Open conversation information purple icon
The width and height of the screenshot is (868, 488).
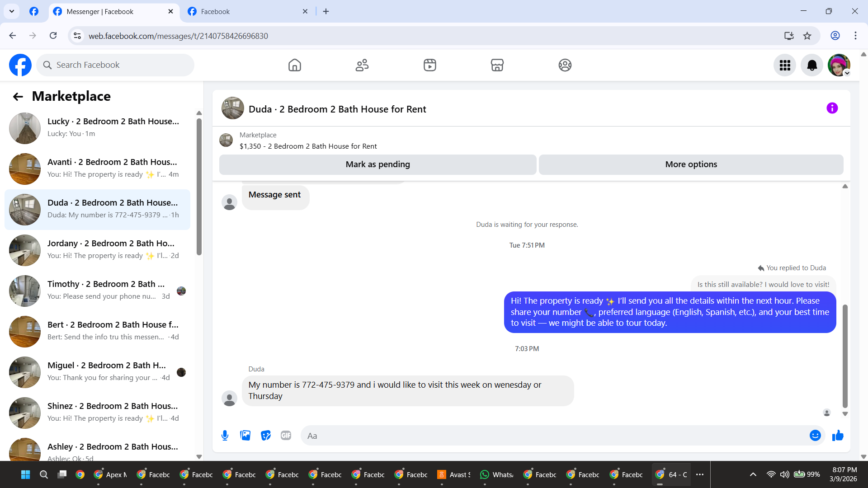pyautogui.click(x=832, y=108)
